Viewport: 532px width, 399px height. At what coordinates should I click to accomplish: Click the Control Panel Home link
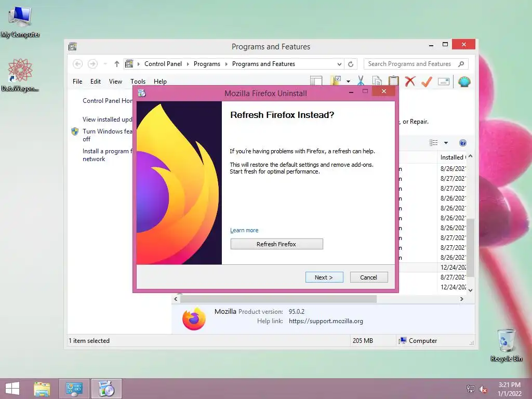tap(108, 101)
